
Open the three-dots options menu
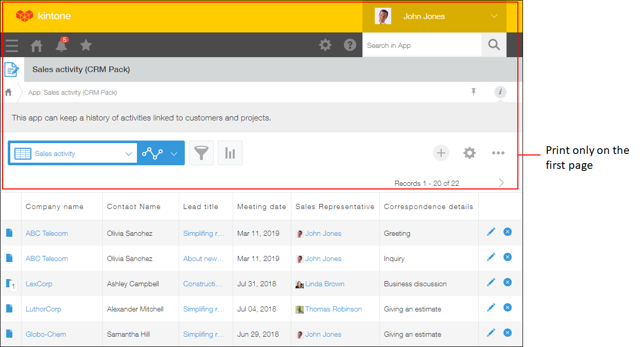[x=498, y=153]
